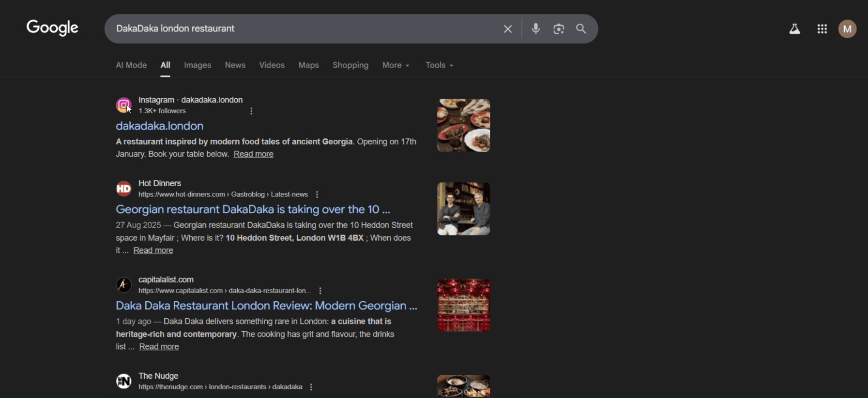
Task: Open Google Lens image search
Action: [559, 29]
